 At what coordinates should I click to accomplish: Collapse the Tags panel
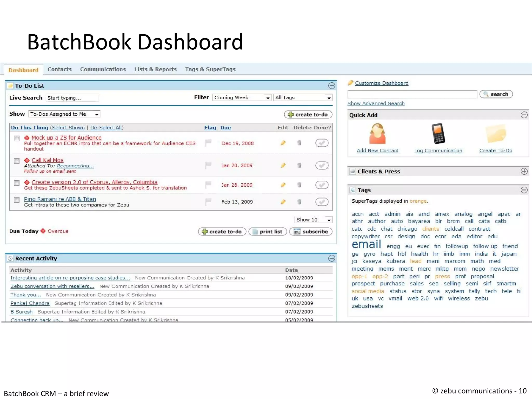coord(524,190)
